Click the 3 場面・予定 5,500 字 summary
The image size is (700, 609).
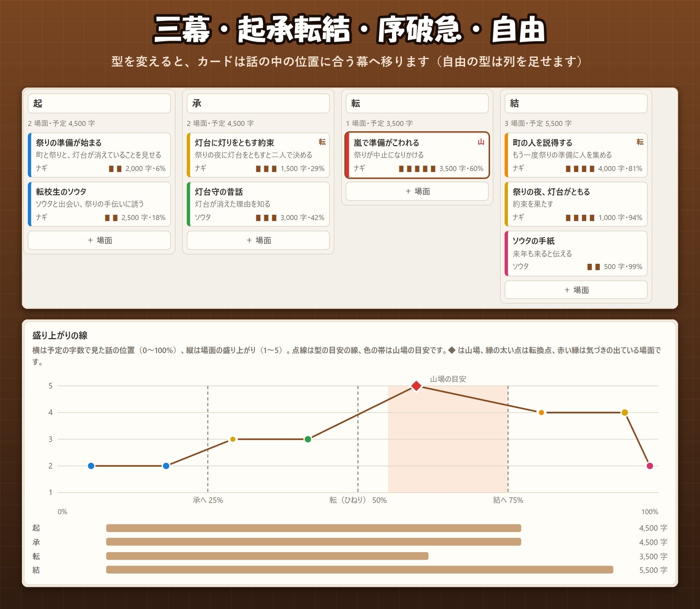pyautogui.click(x=538, y=123)
